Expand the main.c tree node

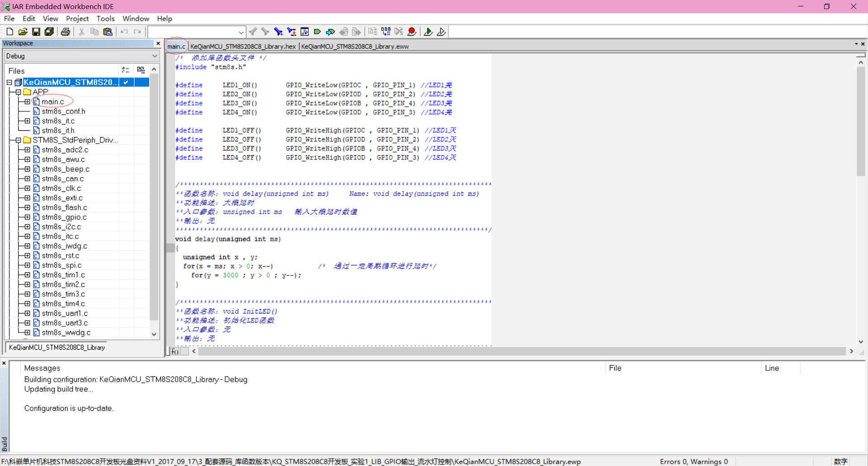click(27, 102)
